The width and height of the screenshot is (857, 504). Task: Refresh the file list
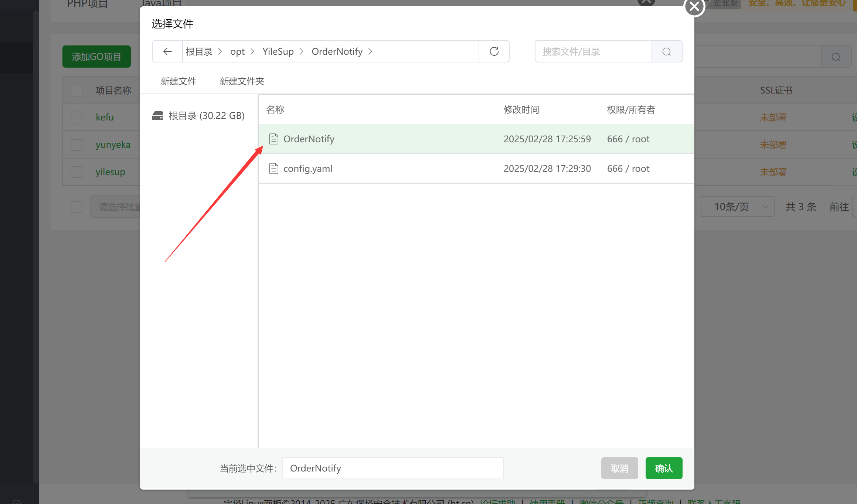[x=494, y=51]
